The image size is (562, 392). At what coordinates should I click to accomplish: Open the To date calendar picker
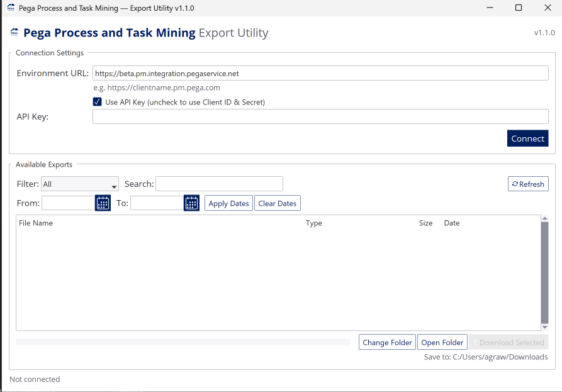(x=191, y=203)
